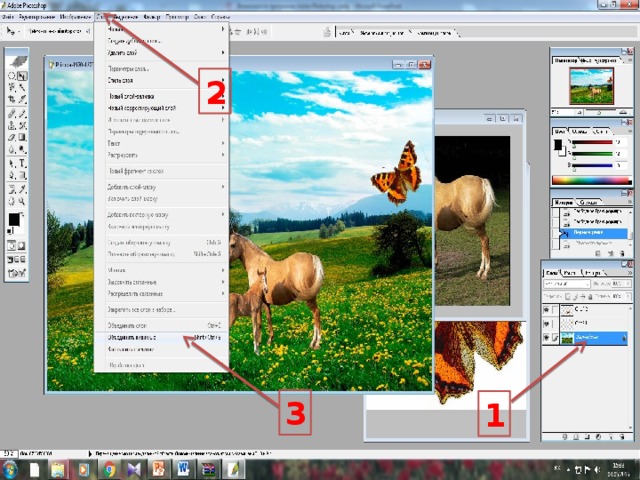This screenshot has width=640, height=480.
Task: Open the blend mode dropdown in Layers panel
Action: point(569,284)
